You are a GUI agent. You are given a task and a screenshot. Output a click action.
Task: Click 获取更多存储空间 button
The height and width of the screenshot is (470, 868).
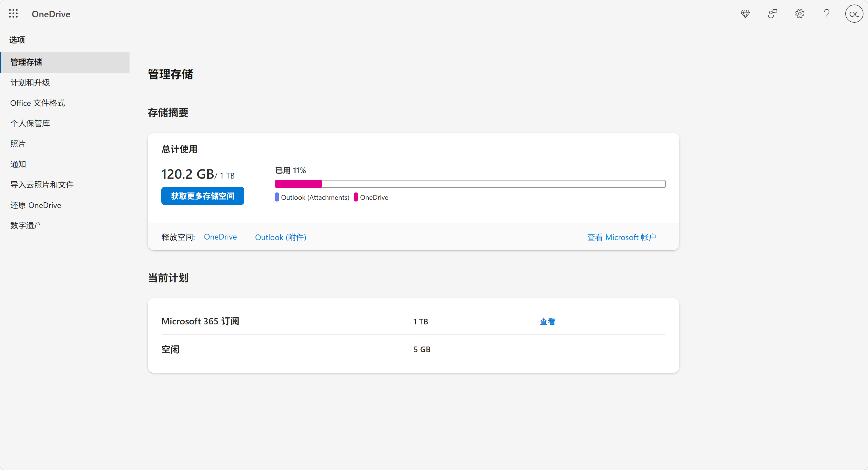pyautogui.click(x=203, y=196)
